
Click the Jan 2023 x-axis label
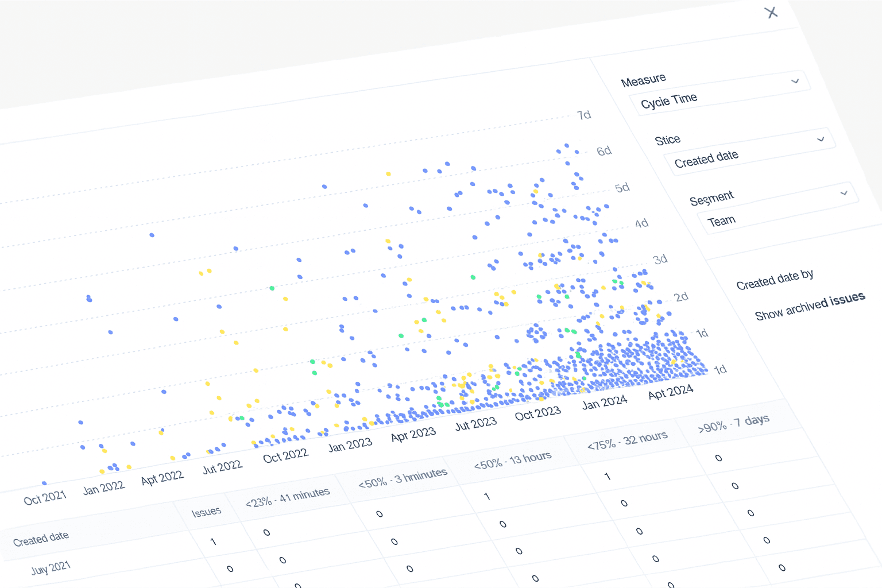(350, 445)
